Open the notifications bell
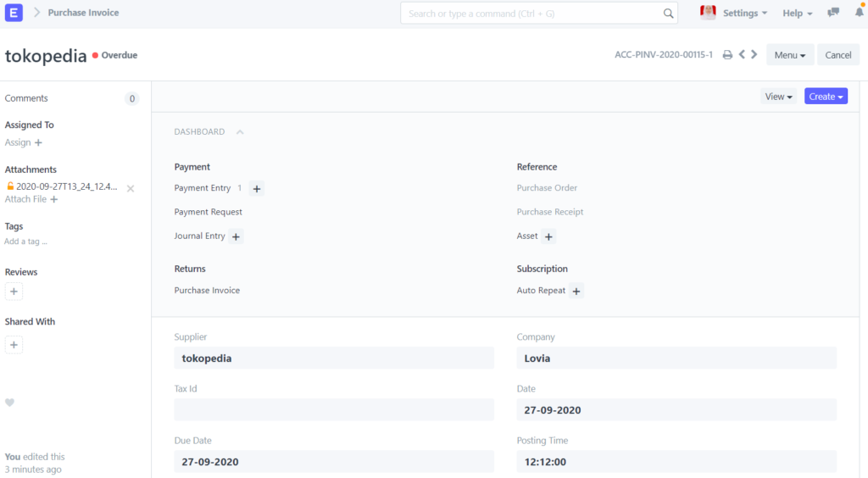 point(860,11)
